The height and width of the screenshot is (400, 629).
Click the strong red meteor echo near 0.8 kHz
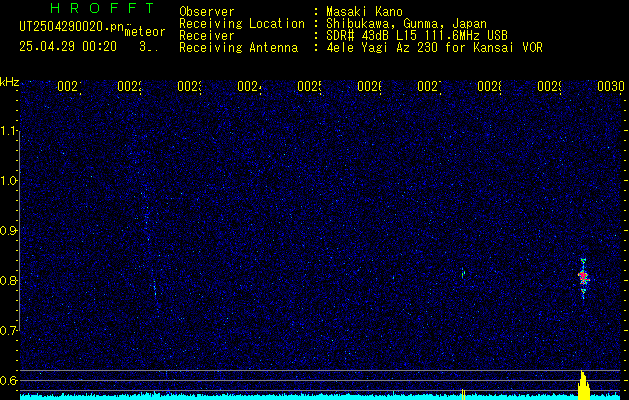pos(583,277)
